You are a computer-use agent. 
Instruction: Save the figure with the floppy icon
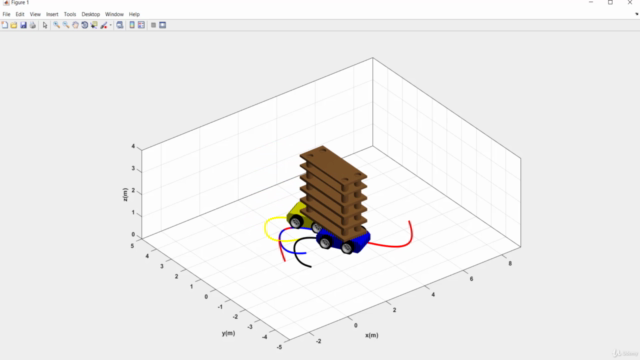(x=23, y=25)
